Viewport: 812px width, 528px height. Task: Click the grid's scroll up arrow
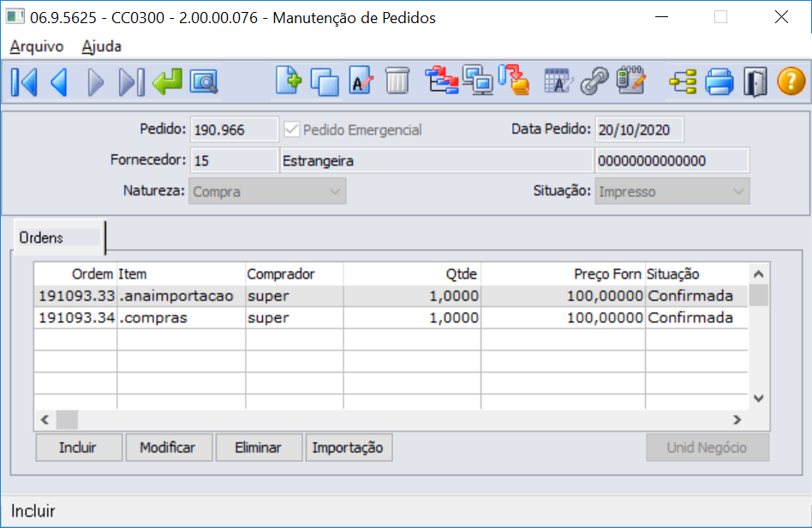759,273
